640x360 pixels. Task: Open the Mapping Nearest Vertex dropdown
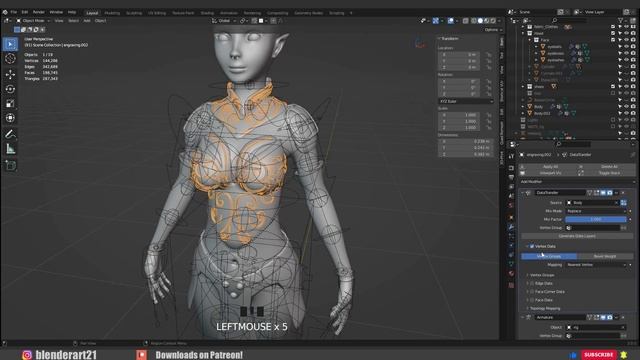coord(596,265)
